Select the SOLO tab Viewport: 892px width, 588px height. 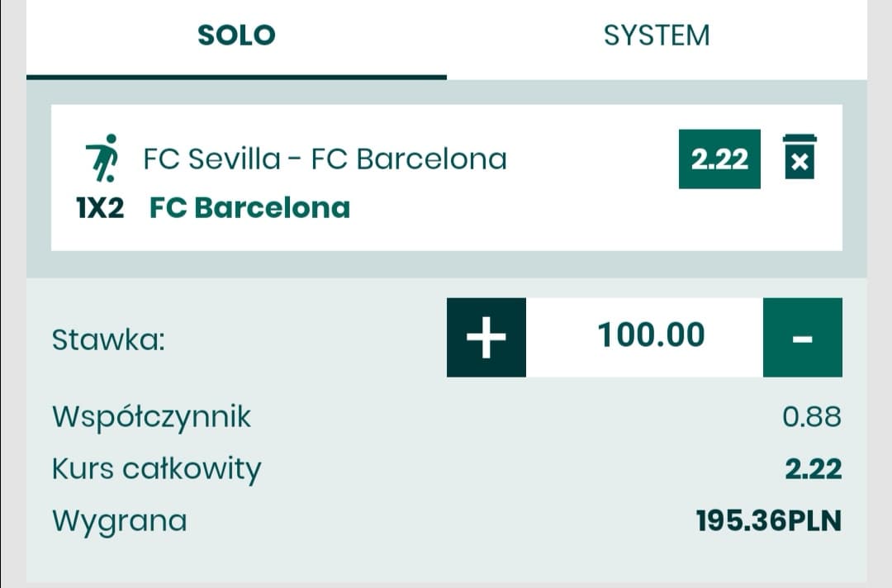click(236, 36)
